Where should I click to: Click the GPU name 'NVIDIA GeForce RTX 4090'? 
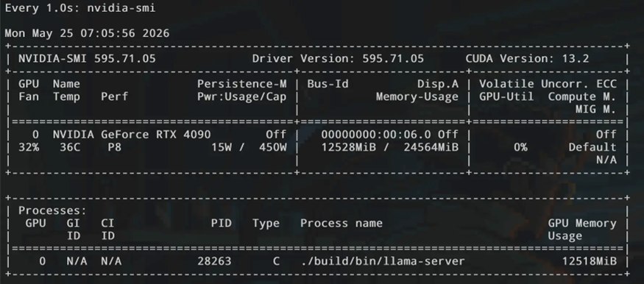coord(132,135)
